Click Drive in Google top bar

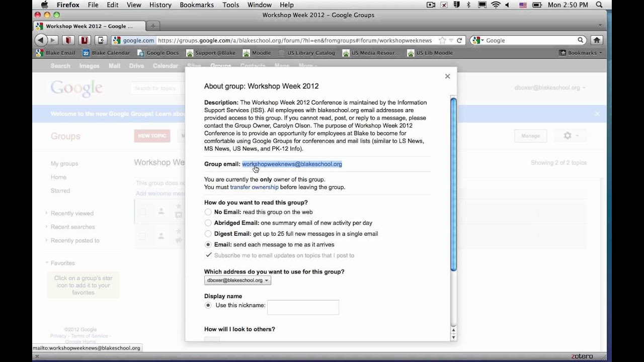tap(136, 66)
